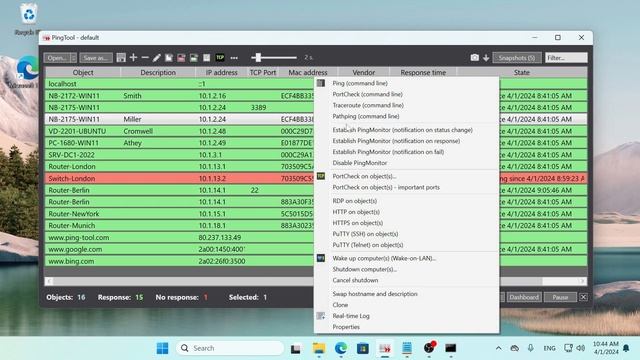640x360 pixels.
Task: Click the TCP icon beside PortCheck on object(s)
Action: click(321, 176)
